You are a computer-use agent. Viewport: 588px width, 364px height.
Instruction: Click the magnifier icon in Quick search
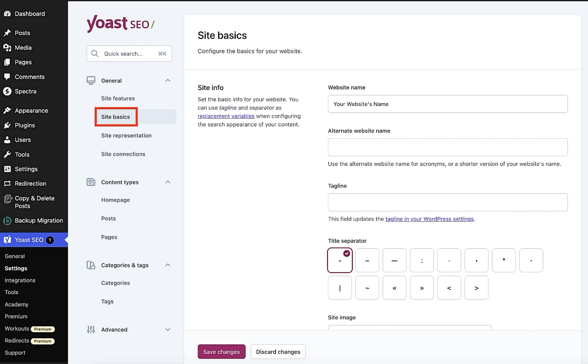click(x=95, y=54)
